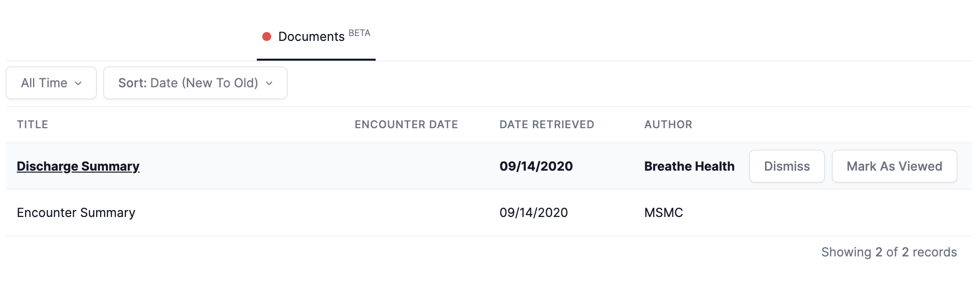Switch to the Documents tab
This screenshot has height=288, width=980.
(311, 37)
